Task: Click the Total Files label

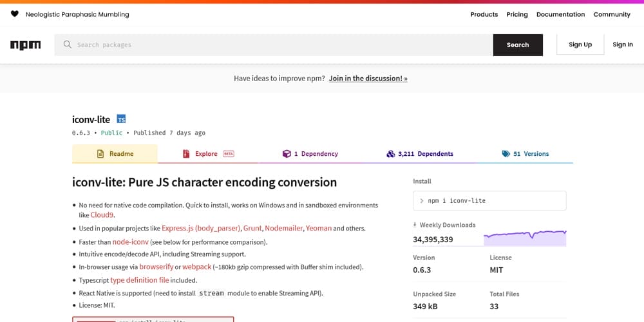Action: click(504, 294)
